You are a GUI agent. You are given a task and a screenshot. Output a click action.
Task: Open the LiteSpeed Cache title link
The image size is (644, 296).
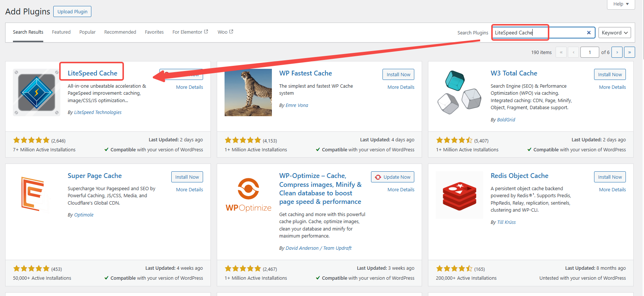tap(92, 73)
